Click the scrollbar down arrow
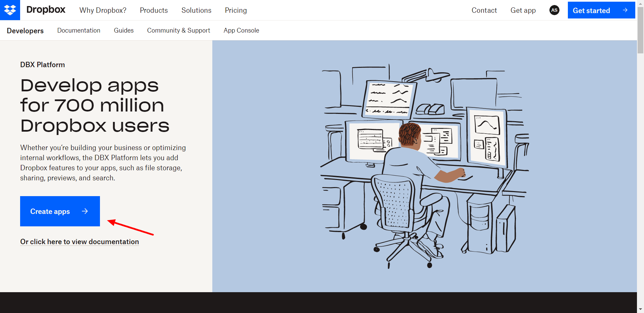The height and width of the screenshot is (313, 644). [x=640, y=309]
